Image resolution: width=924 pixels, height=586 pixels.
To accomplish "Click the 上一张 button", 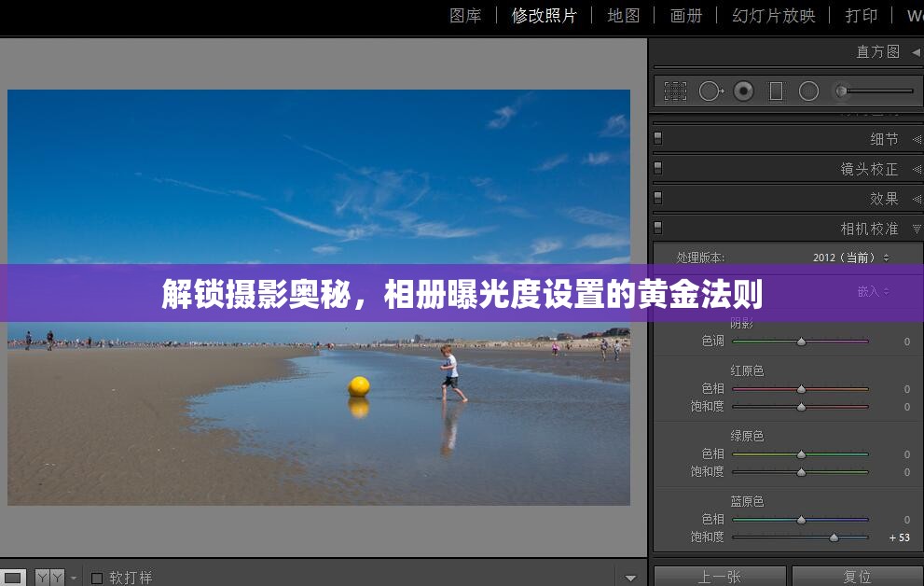I will click(x=720, y=576).
